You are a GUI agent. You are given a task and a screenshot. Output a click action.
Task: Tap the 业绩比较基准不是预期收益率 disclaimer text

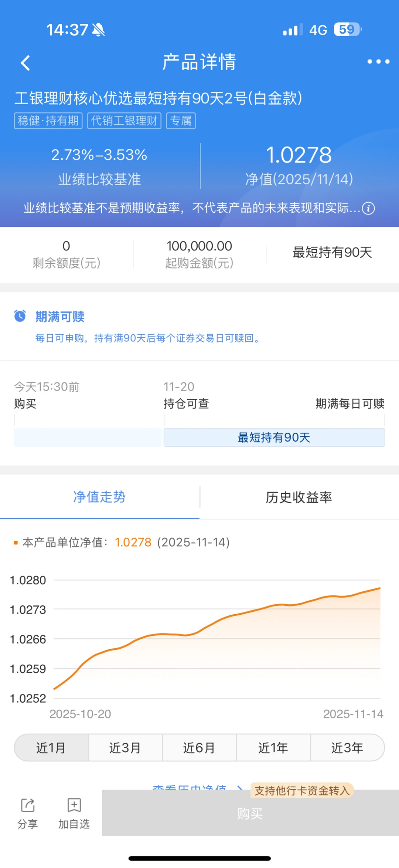192,208
